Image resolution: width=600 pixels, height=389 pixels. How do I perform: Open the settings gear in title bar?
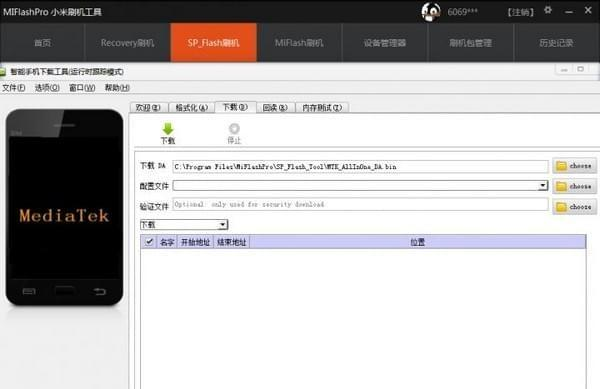point(548,10)
